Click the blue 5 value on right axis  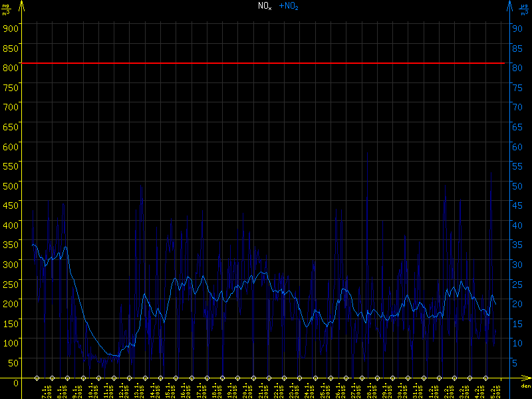(515, 362)
